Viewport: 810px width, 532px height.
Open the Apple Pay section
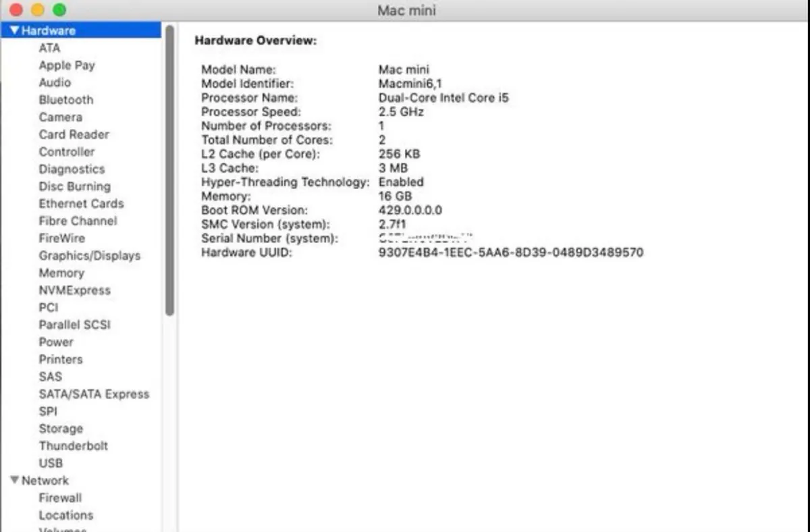click(x=67, y=65)
